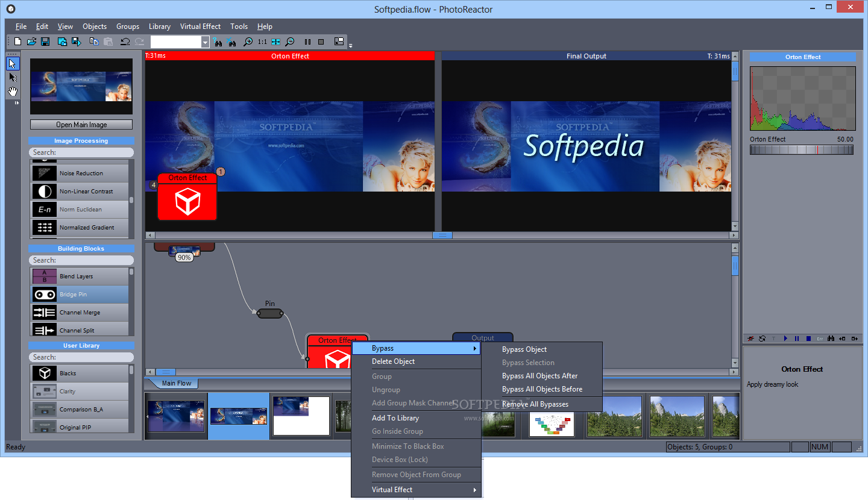Select the Channel Split building block
This screenshot has width=868, height=500.
click(x=80, y=330)
